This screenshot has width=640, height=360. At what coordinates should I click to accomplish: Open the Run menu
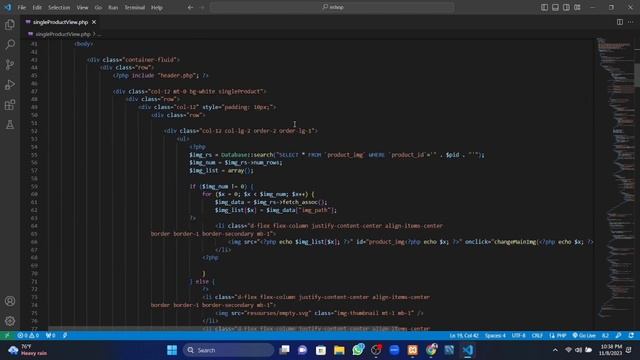click(x=113, y=7)
